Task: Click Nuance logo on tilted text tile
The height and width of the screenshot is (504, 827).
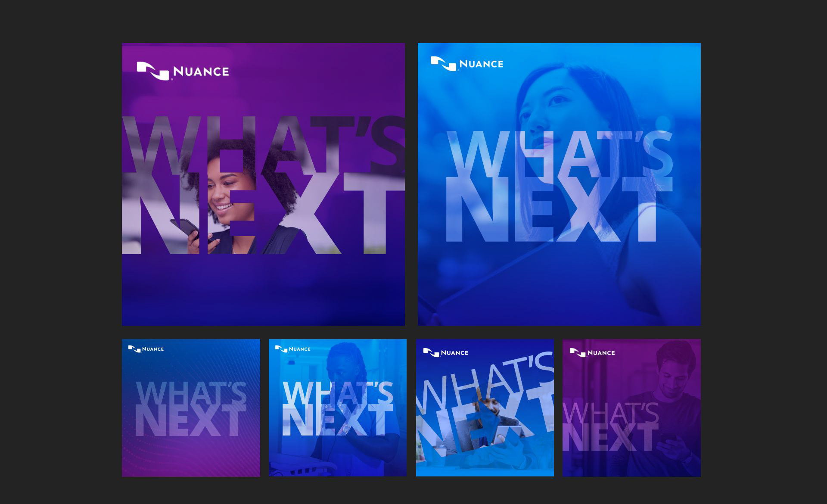Action: click(x=446, y=353)
